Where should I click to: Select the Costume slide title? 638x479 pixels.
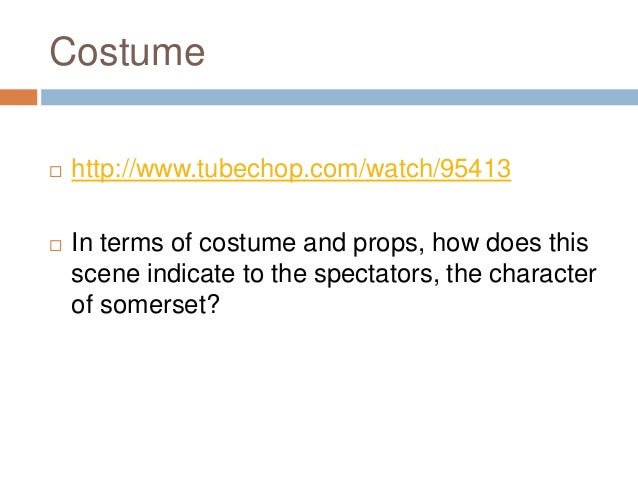(127, 52)
